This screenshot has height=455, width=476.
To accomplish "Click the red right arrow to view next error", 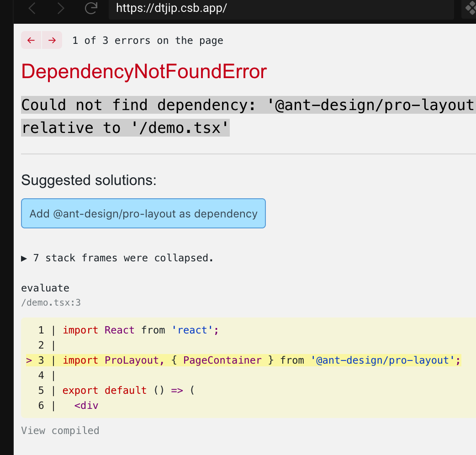I will click(x=52, y=40).
